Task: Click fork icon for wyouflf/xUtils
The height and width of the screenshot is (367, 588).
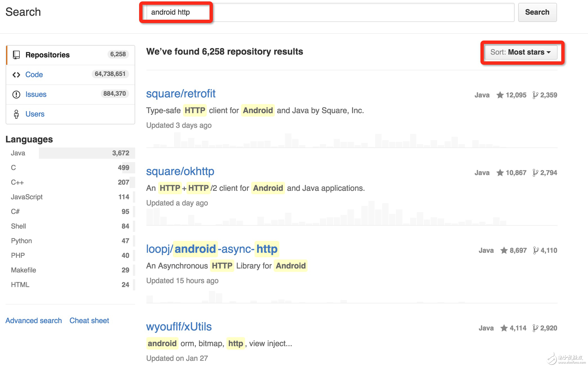Action: pos(535,328)
